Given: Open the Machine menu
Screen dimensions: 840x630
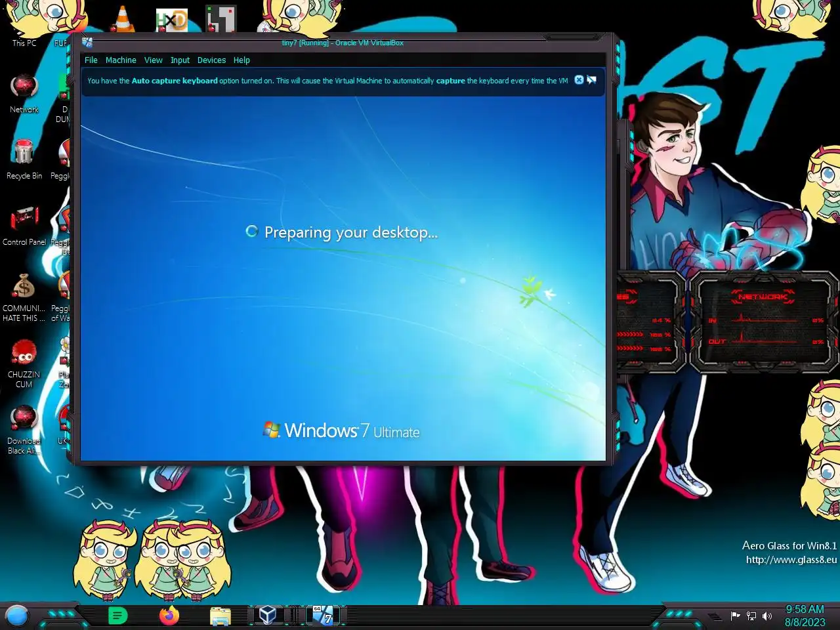Looking at the screenshot, I should (x=121, y=60).
